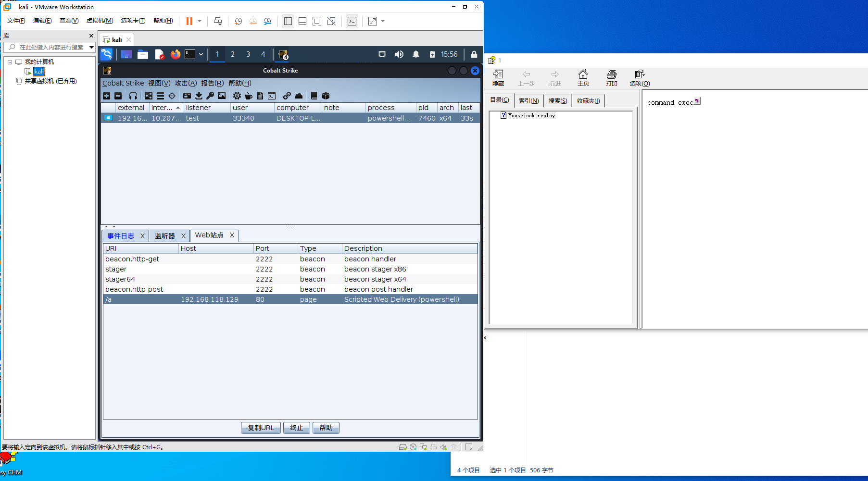
Task: Open the library search box dropdown arrow
Action: [91, 47]
